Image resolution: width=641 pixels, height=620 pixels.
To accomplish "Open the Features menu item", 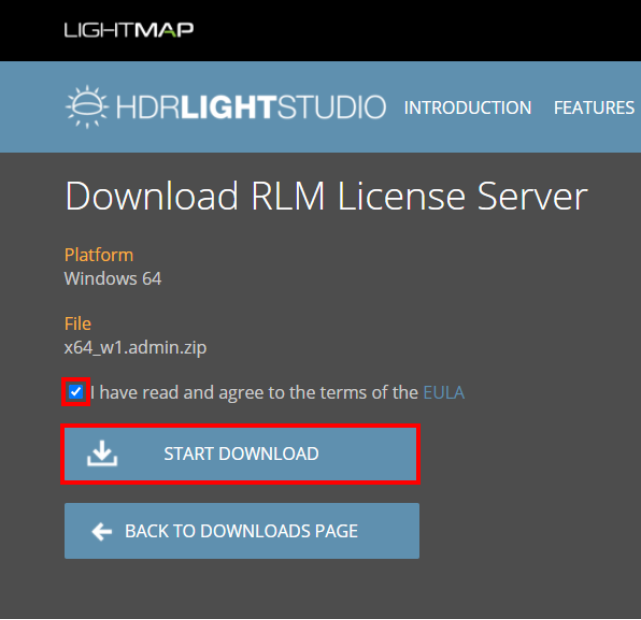I will click(x=594, y=108).
